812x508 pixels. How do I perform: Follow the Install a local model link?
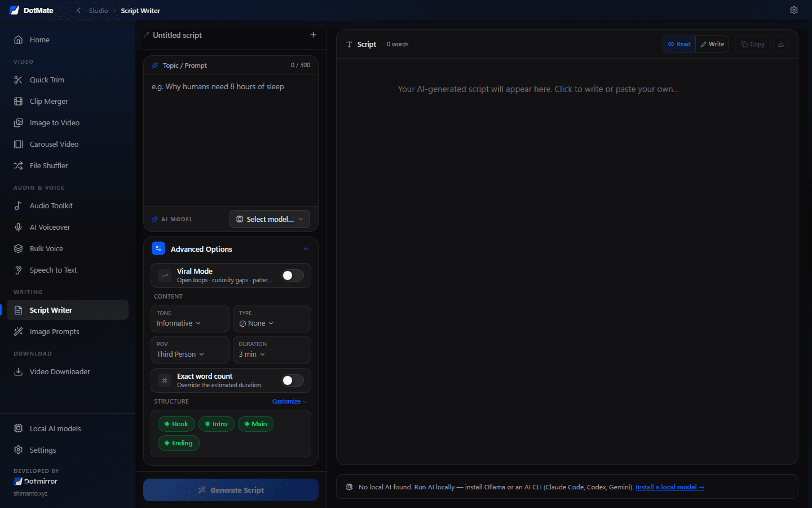pyautogui.click(x=670, y=487)
